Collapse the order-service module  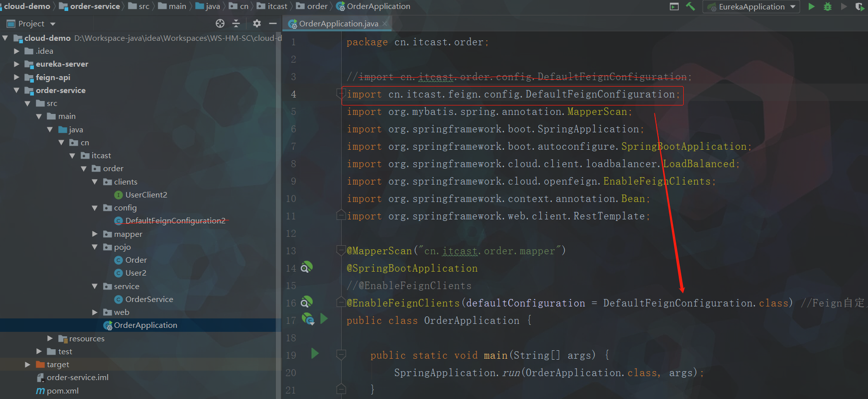coord(16,90)
